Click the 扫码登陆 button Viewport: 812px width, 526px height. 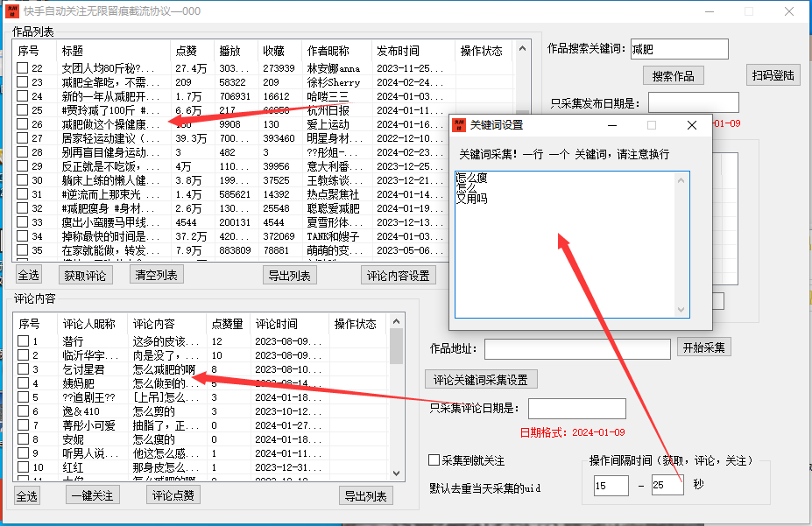tap(773, 75)
